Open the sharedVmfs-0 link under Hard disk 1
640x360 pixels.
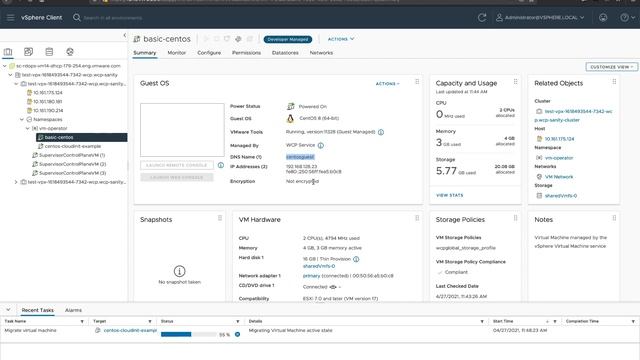pos(319,266)
